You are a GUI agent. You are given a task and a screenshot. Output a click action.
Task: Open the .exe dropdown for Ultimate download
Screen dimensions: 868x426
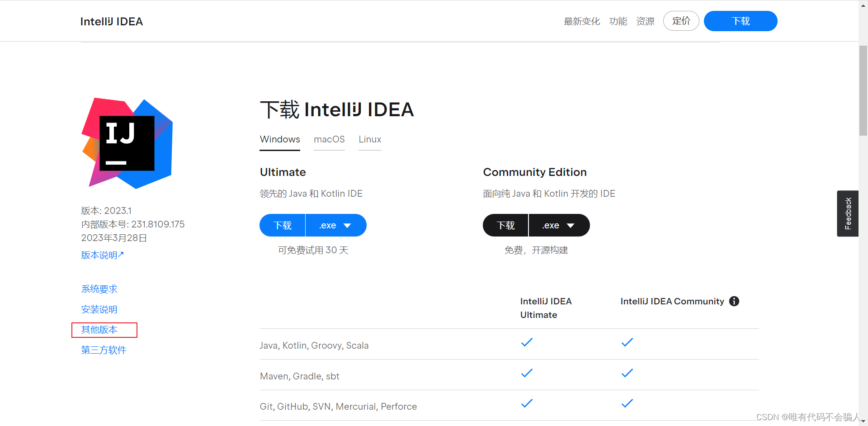(x=336, y=225)
